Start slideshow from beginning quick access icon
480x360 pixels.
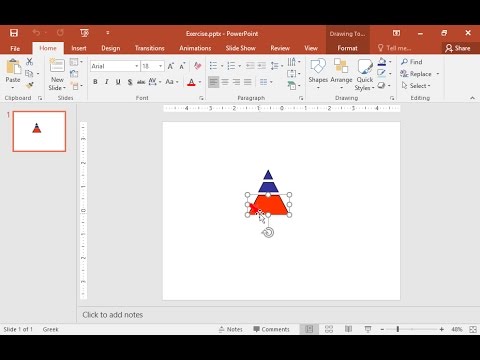(x=84, y=33)
